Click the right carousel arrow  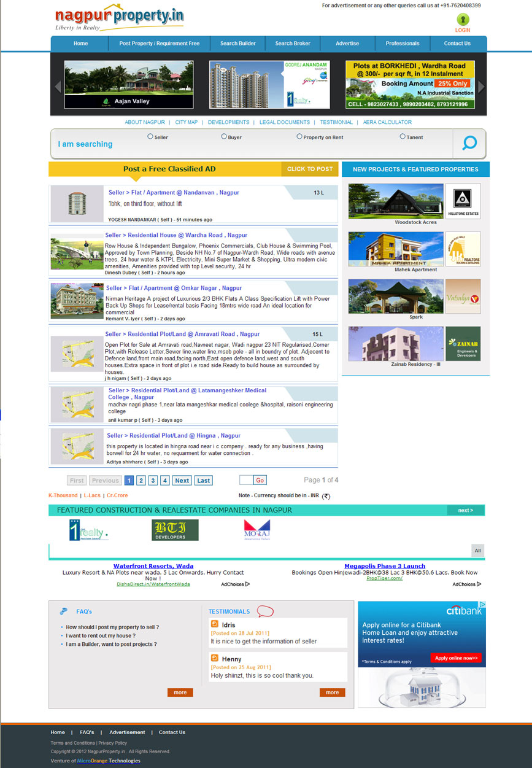pyautogui.click(x=481, y=87)
